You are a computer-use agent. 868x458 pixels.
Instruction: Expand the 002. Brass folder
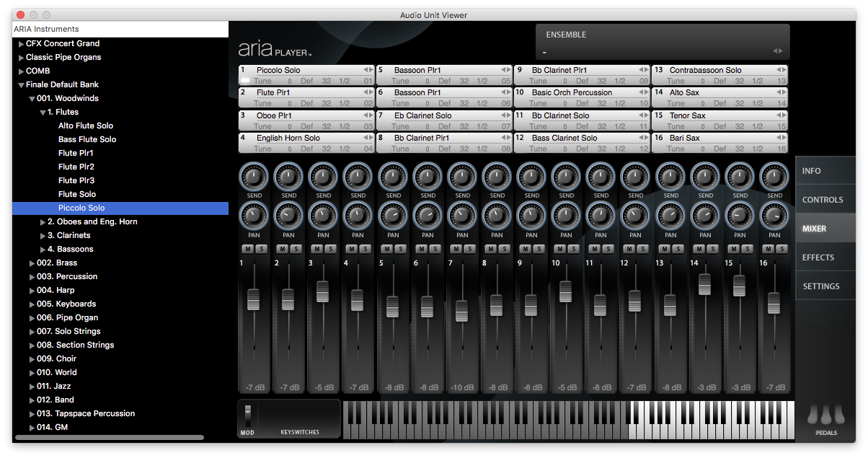pyautogui.click(x=32, y=263)
